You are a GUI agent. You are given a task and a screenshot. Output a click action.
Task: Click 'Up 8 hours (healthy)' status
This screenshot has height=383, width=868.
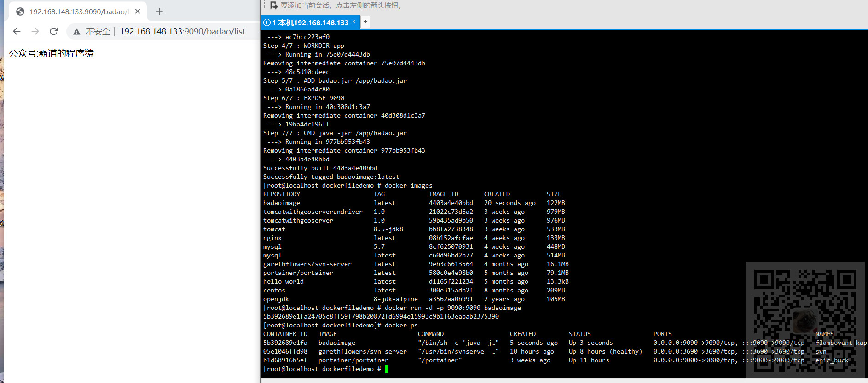pyautogui.click(x=605, y=351)
